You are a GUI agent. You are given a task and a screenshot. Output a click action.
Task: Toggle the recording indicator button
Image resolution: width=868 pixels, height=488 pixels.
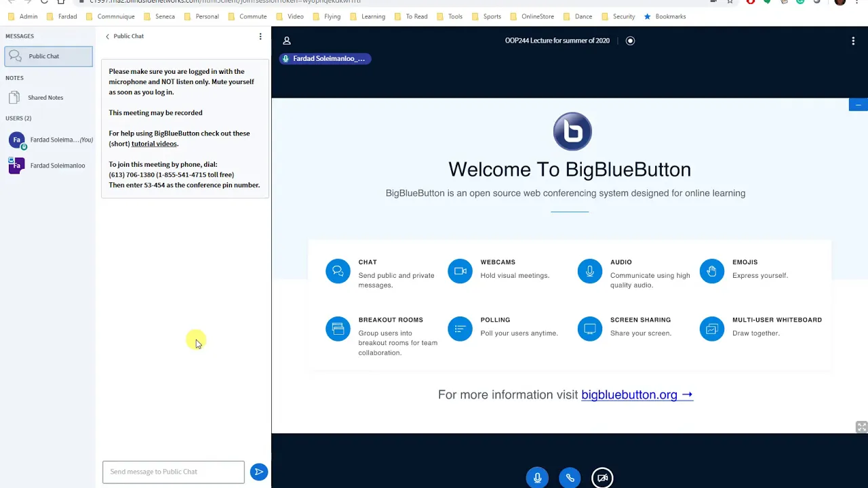point(630,41)
